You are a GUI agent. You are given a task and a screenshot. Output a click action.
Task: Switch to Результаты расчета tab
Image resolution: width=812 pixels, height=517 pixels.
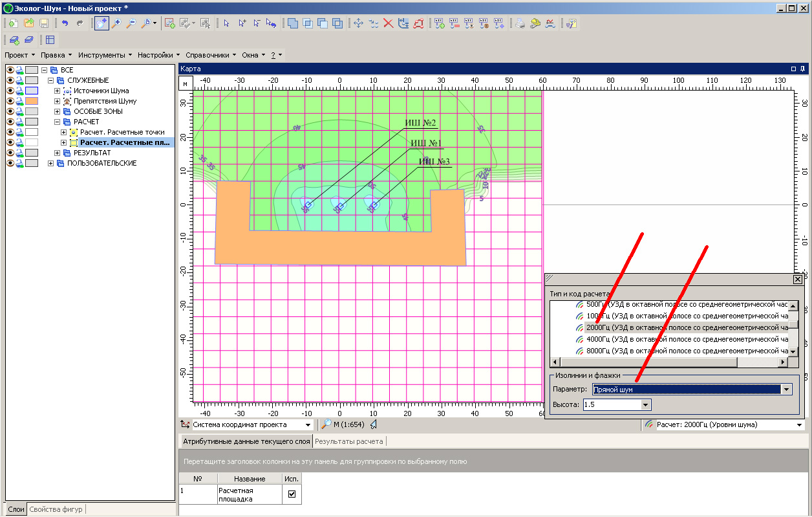tap(349, 441)
